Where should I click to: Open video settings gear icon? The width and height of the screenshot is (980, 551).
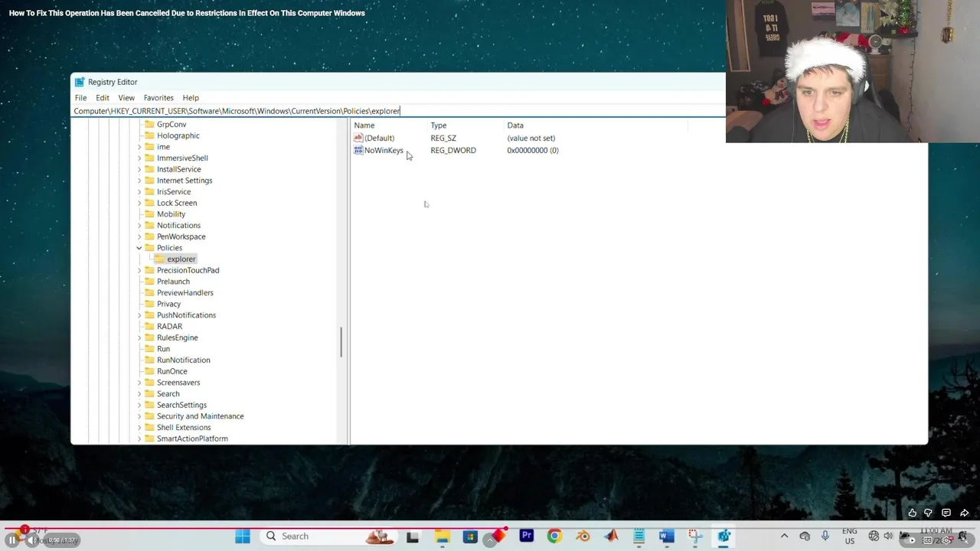click(946, 540)
